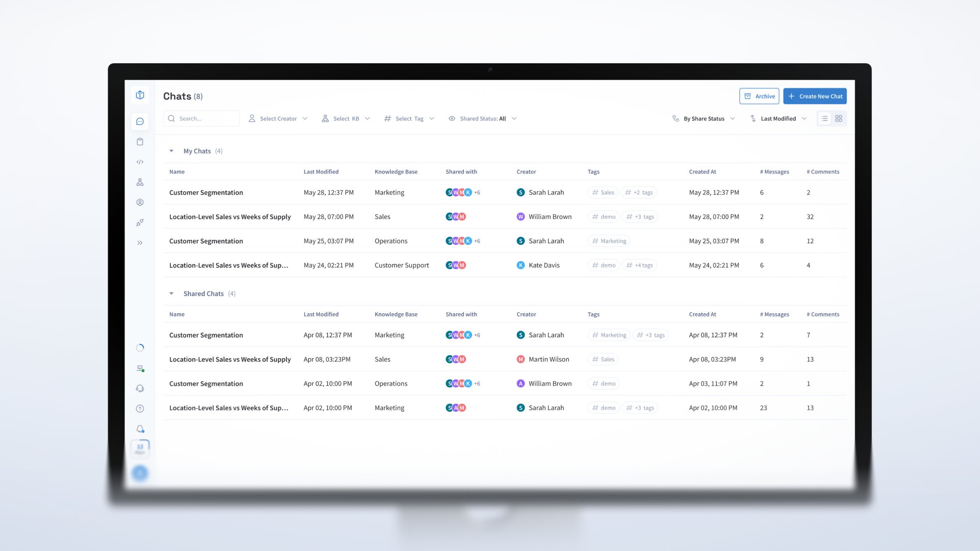The width and height of the screenshot is (980, 551).
Task: Click Marketing tag on May 25 row
Action: click(609, 241)
